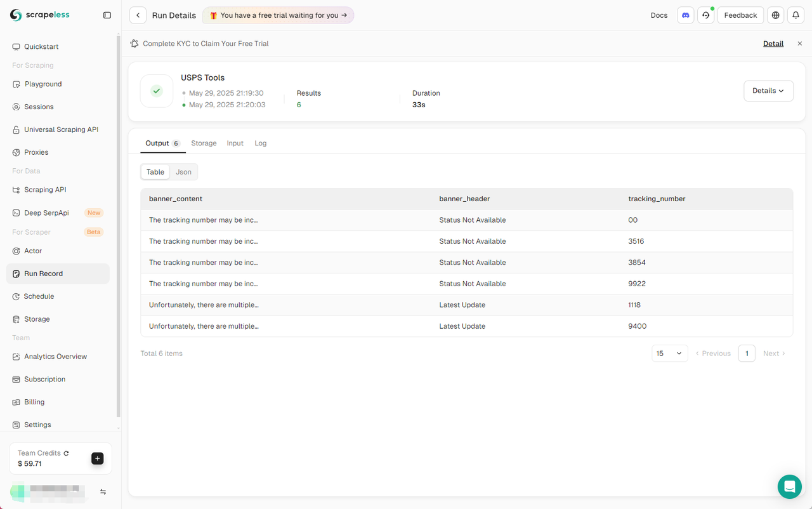This screenshot has width=812, height=509.
Task: Open the notifications bell
Action: (x=796, y=15)
